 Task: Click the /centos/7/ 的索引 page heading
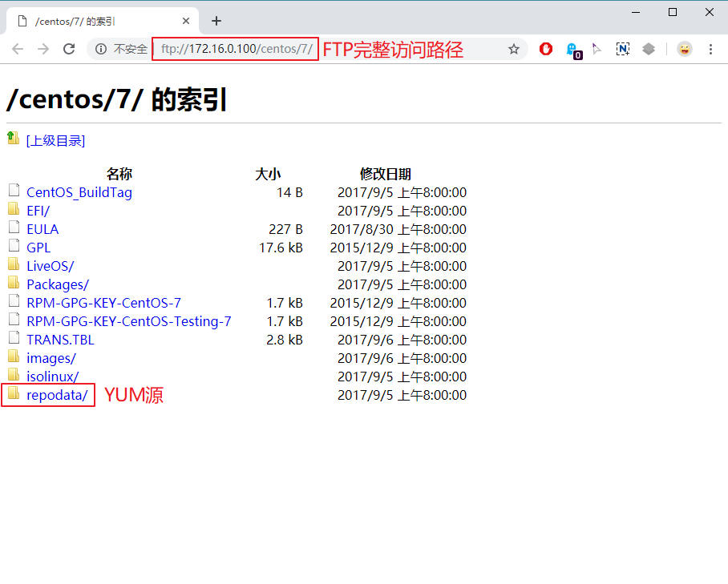click(116, 99)
